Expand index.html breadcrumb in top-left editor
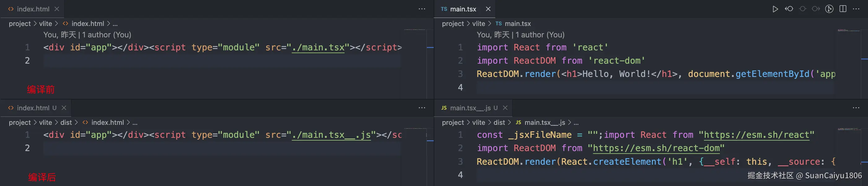Screen dimensions: 868x186 pos(88,23)
